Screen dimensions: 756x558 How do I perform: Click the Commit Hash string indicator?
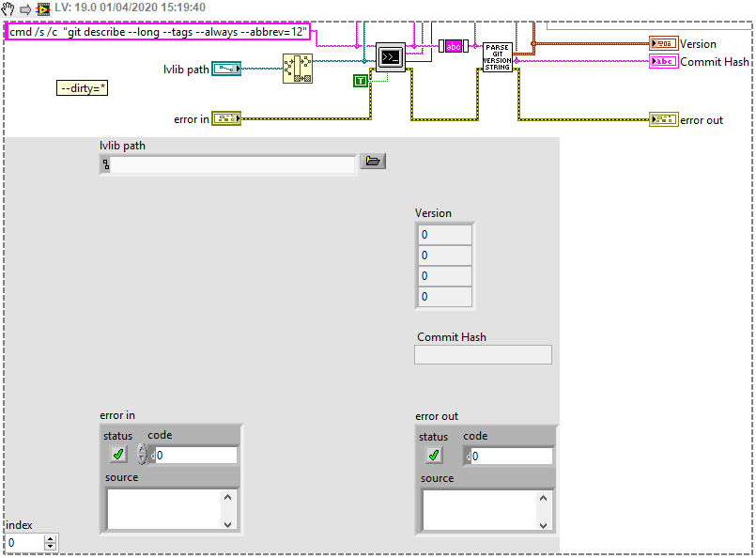coord(483,354)
